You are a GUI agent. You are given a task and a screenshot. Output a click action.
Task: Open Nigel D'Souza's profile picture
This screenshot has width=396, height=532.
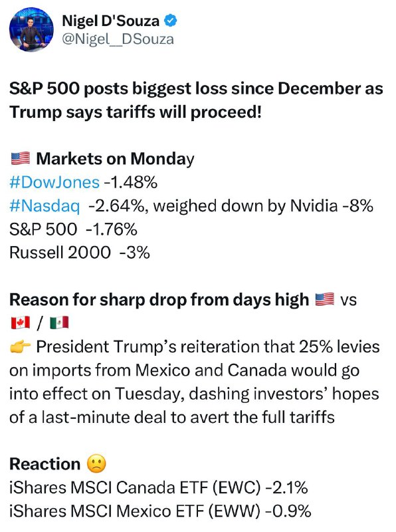31,30
